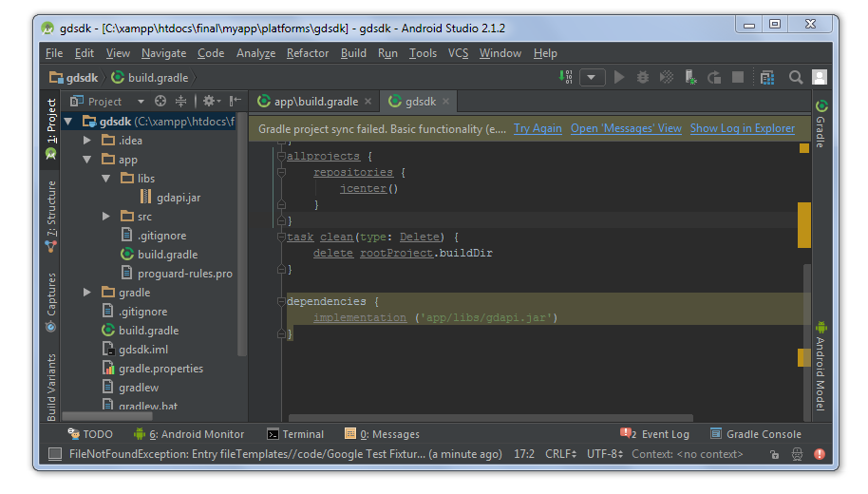Select gdapi.jar in the project tree

pyautogui.click(x=179, y=198)
